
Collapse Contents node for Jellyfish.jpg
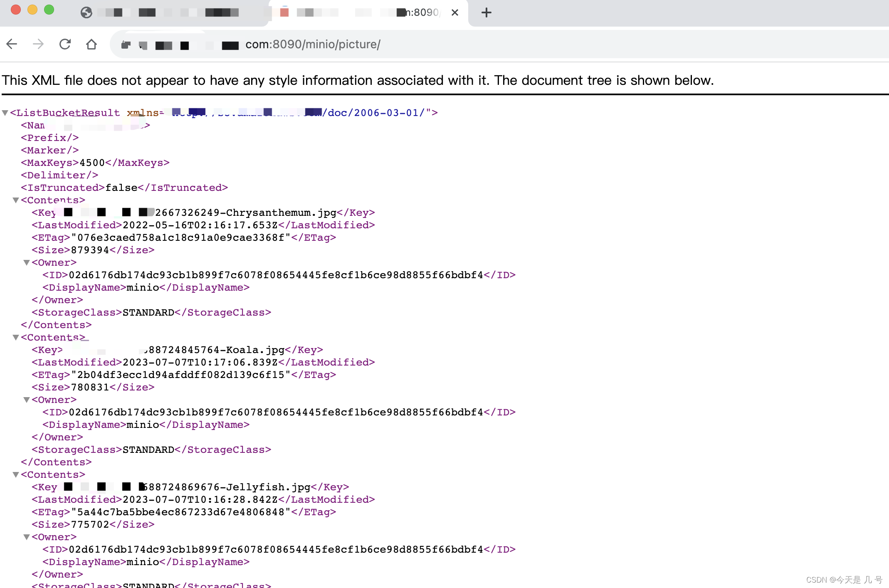[16, 474]
